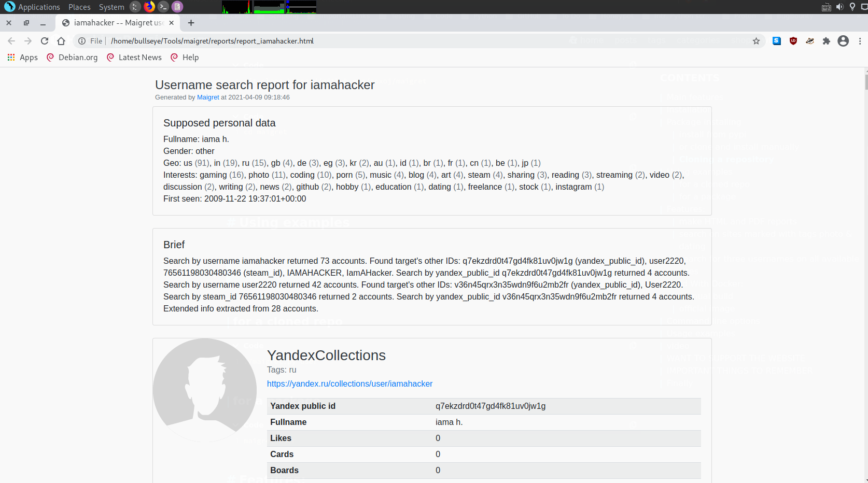Open the Applications menu
This screenshot has width=868, height=483.
[x=39, y=7]
